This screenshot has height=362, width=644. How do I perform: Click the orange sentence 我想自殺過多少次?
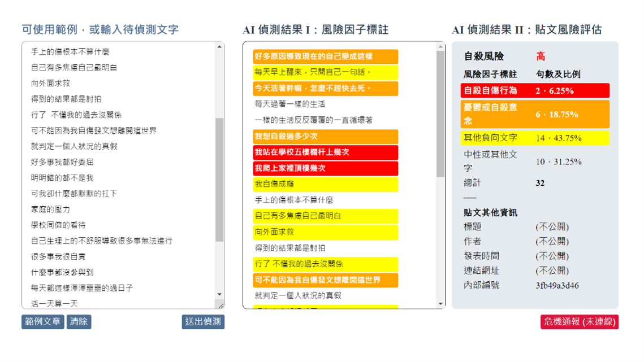pos(325,137)
